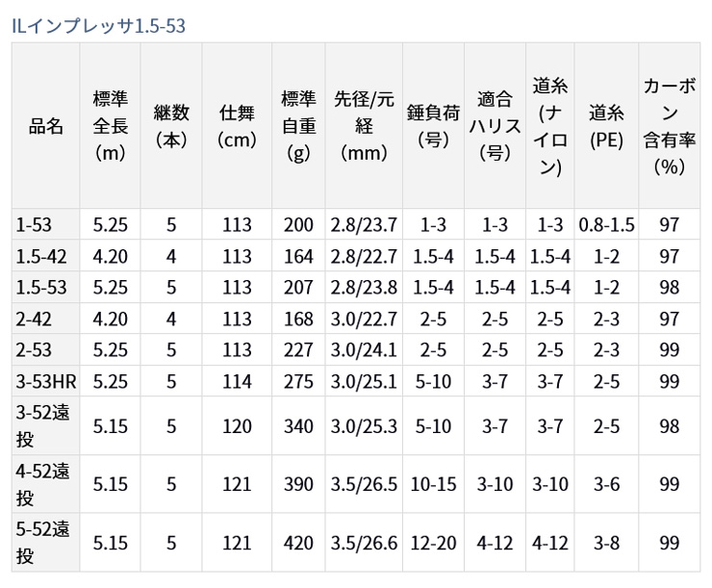712x588 pixels.
Task: Click the 先径/元経(mm) column header
Action: tap(365, 126)
